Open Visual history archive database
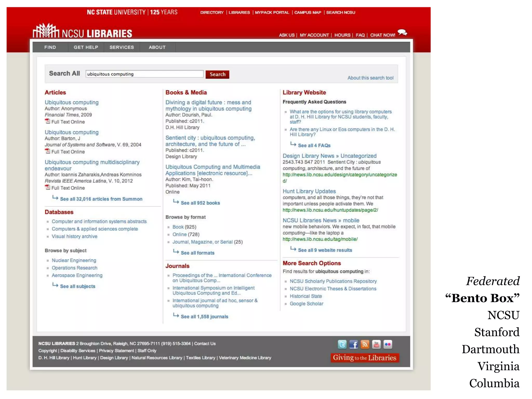The width and height of the screenshot is (532, 399). coord(75,236)
